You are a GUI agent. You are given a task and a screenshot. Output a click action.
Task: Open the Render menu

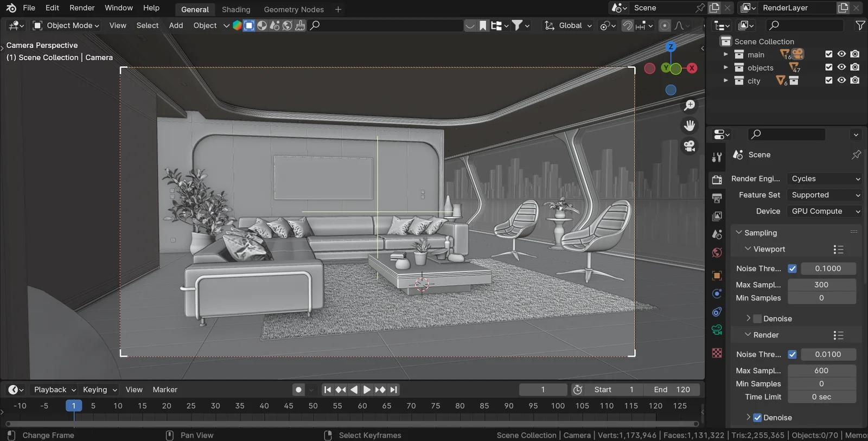tap(82, 8)
